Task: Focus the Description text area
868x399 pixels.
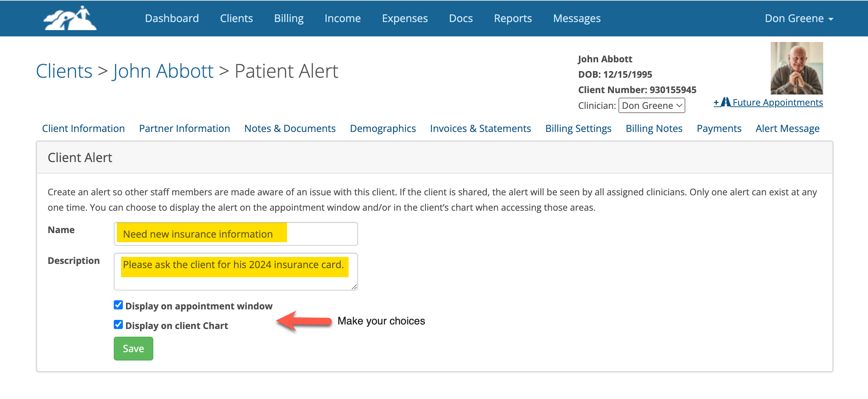Action: coord(236,272)
